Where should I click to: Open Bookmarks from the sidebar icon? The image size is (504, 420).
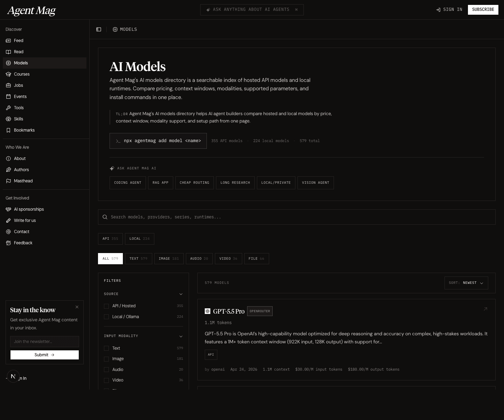click(8, 130)
